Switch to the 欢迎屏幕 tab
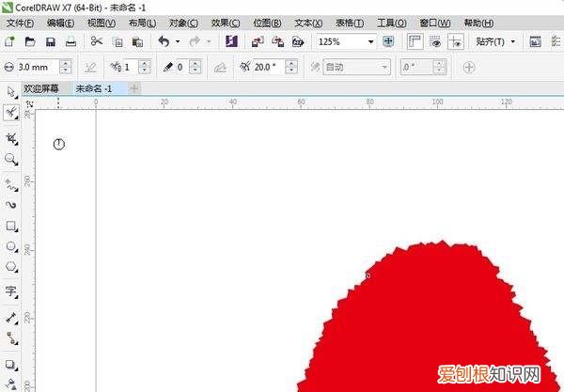 (x=41, y=88)
